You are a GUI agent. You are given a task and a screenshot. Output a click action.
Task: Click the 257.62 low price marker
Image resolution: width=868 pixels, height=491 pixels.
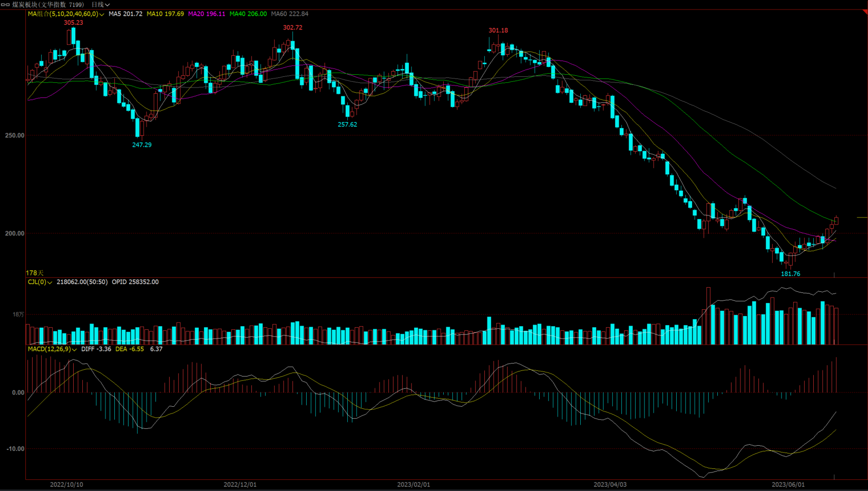(x=347, y=125)
